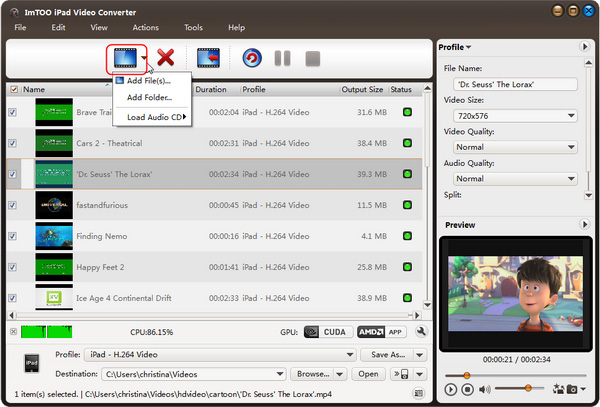This screenshot has width=600, height=407.
Task: Click the status indicator for Happy Feet 2
Action: [x=407, y=267]
